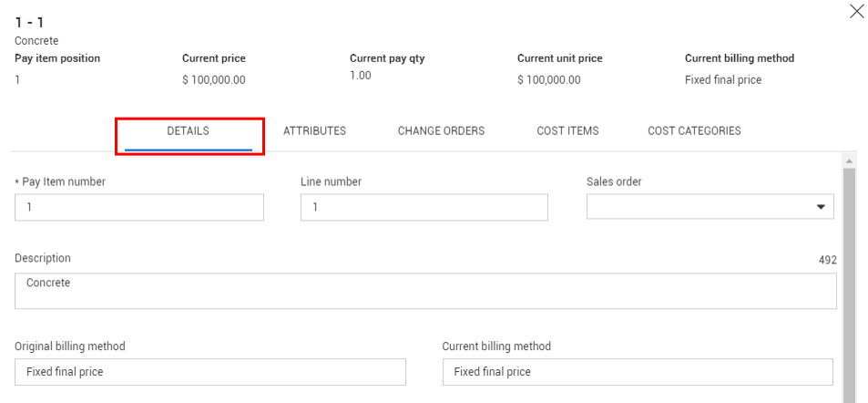
Task: Expand the Sales order dropdown
Action: pos(710,208)
